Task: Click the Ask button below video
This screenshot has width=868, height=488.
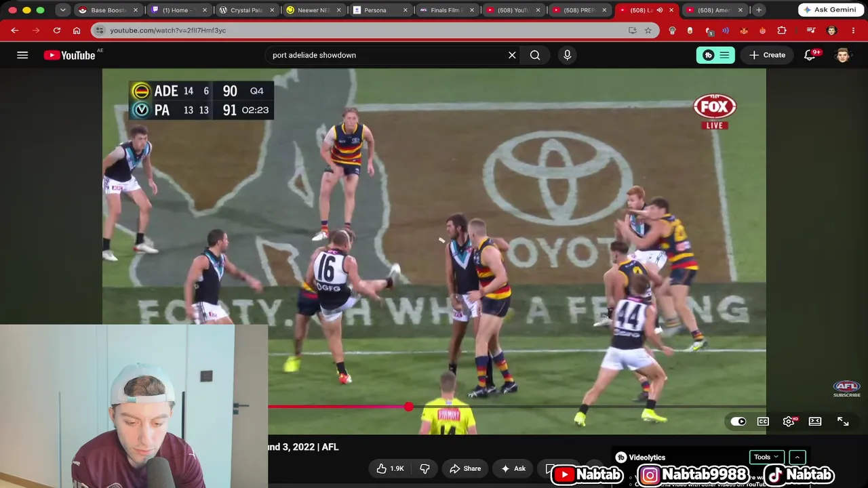Action: tap(513, 468)
